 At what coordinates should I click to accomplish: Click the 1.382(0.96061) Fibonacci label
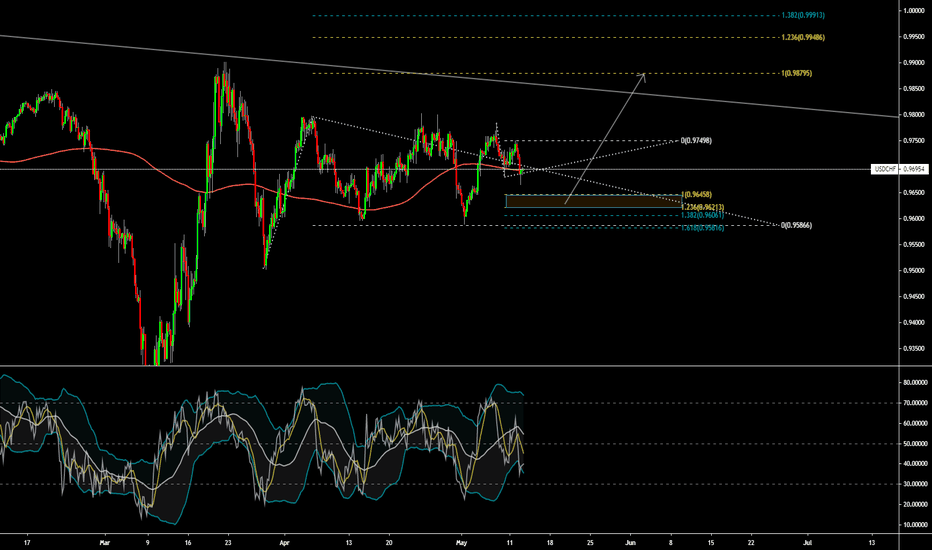(x=703, y=215)
